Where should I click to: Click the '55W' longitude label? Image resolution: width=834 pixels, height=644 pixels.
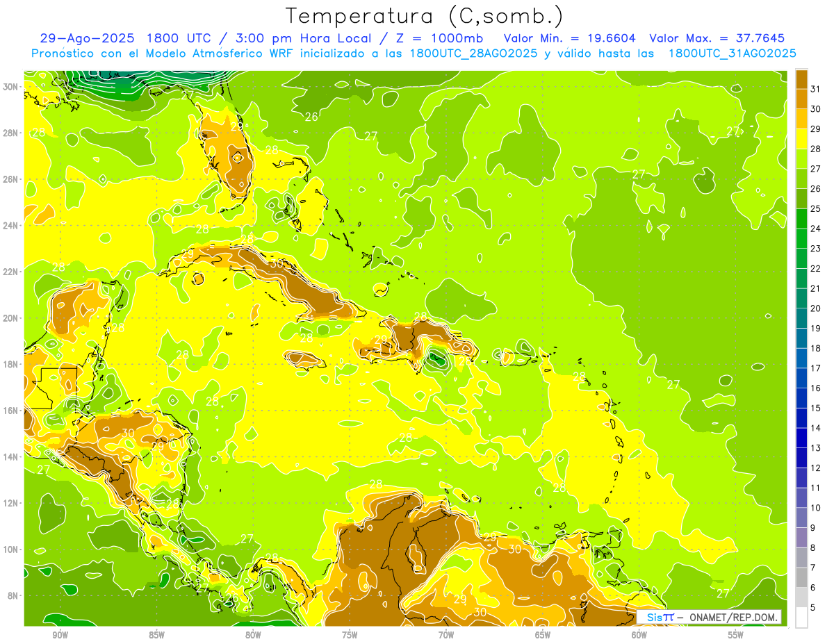pos(736,635)
